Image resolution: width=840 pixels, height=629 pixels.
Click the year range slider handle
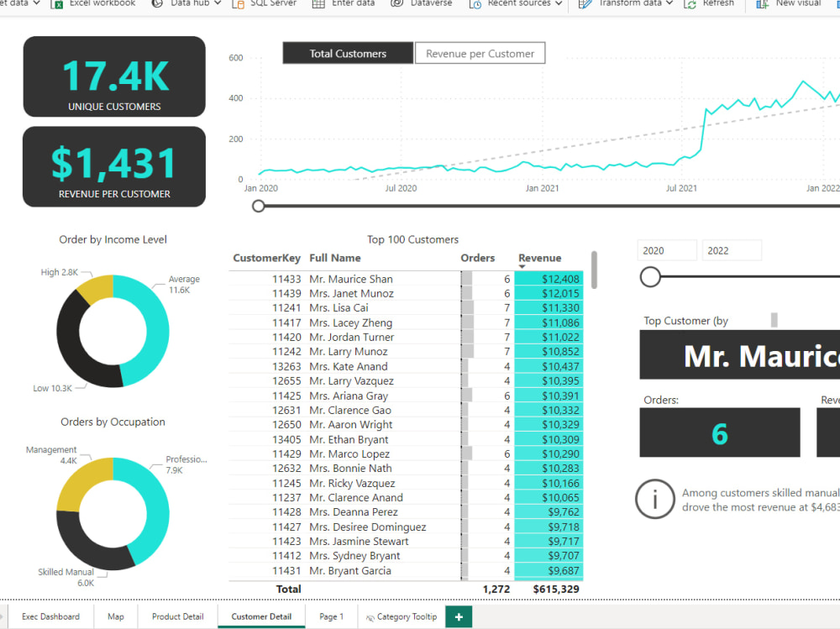[x=650, y=277]
